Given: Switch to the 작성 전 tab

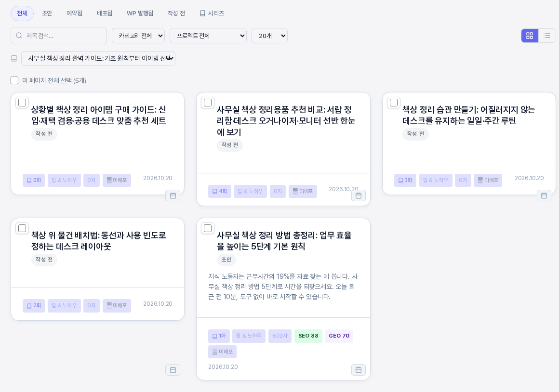Looking at the screenshot, I should click(x=176, y=13).
